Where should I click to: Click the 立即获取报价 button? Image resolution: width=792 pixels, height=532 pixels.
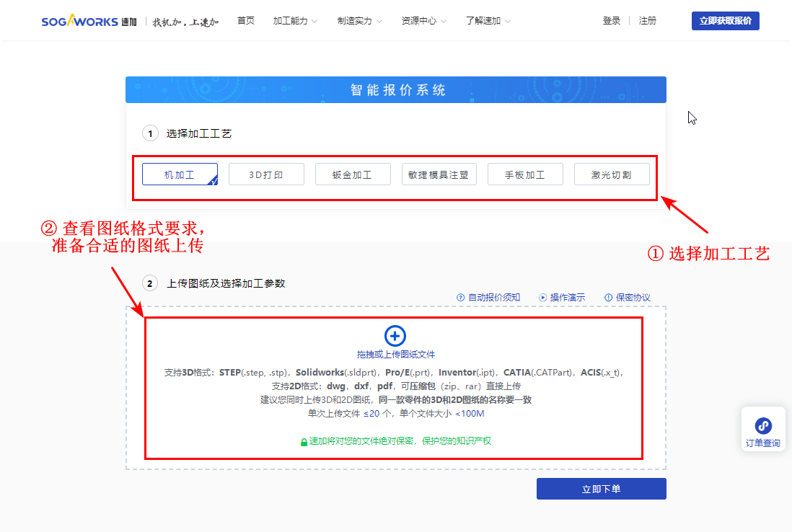(725, 20)
